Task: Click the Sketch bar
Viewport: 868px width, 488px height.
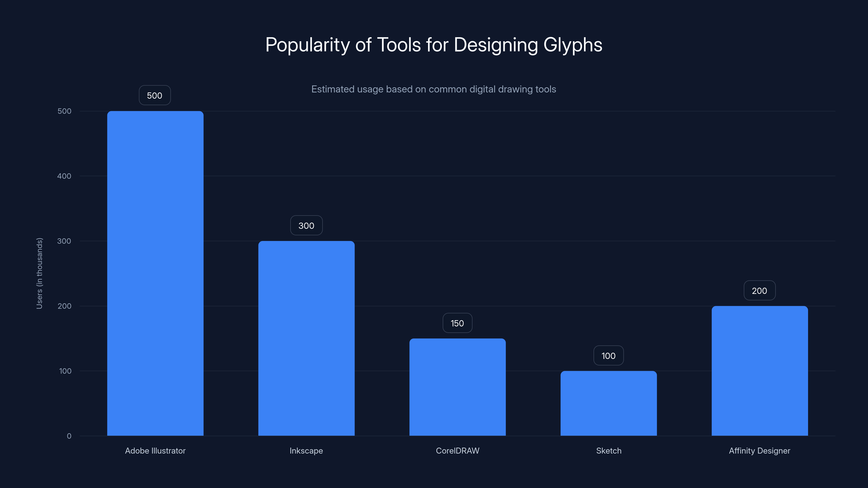Action: coord(608,403)
